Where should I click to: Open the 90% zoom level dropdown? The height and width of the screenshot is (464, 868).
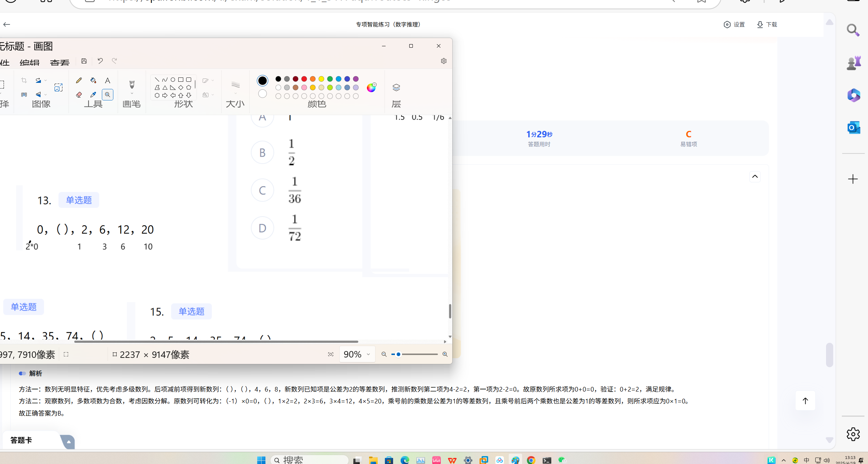(357, 354)
